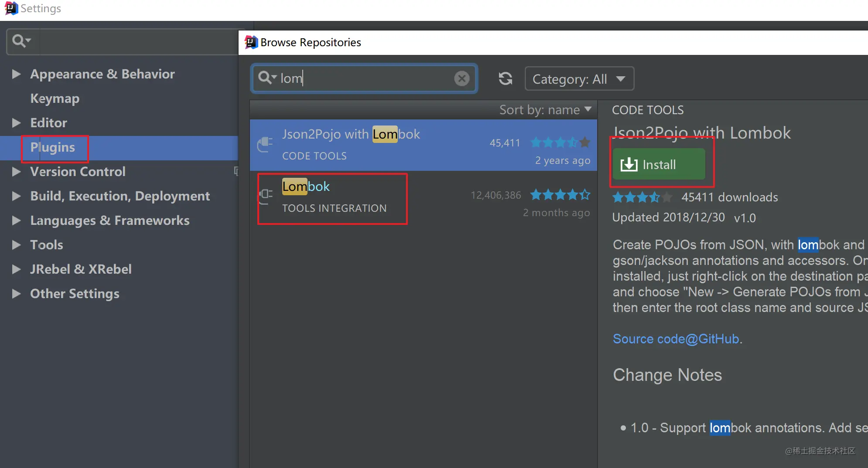Click the 12,406,386 downloads count
Image resolution: width=868 pixels, height=468 pixels.
pyautogui.click(x=496, y=195)
